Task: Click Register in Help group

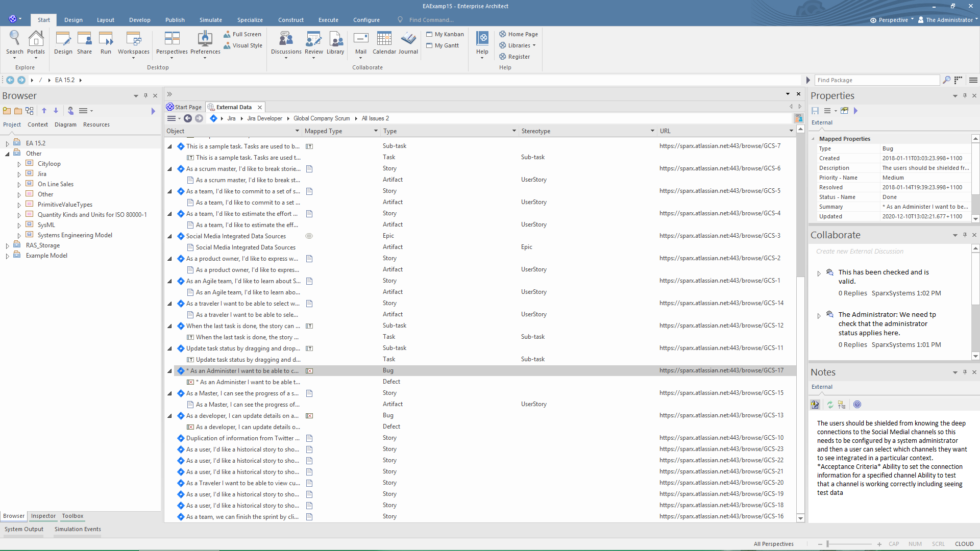Action: tap(514, 57)
